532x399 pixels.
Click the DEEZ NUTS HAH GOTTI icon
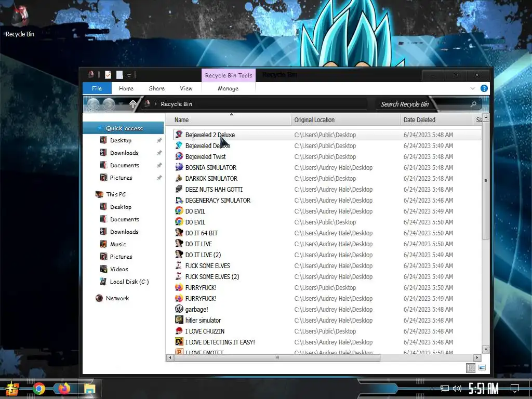point(179,189)
